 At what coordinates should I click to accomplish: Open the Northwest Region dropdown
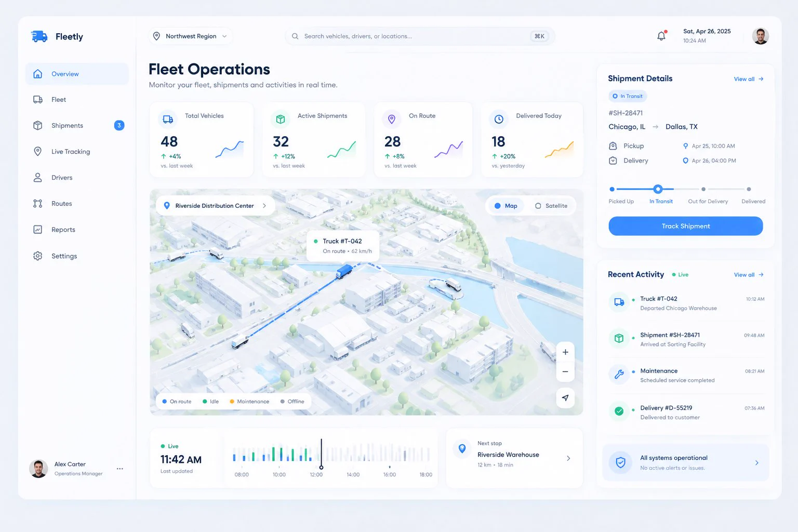[x=190, y=36]
